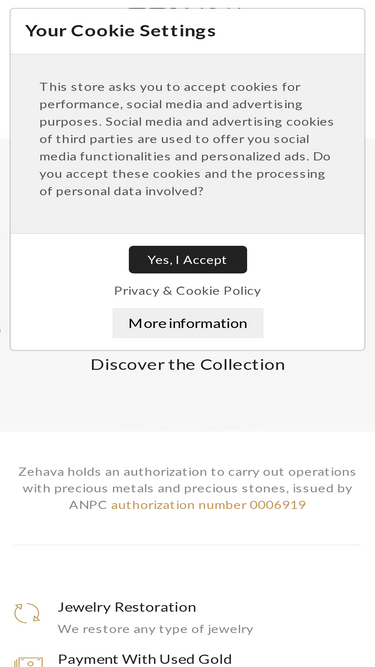Open the Jewelry Restoration heading
The width and height of the screenshot is (375, 667).
[x=127, y=607]
